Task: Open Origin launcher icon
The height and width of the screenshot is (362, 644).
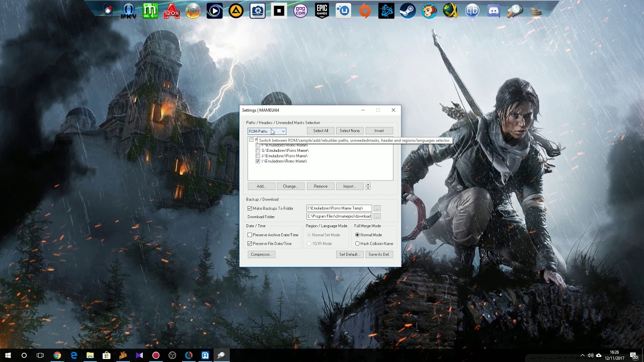Action: tap(365, 11)
